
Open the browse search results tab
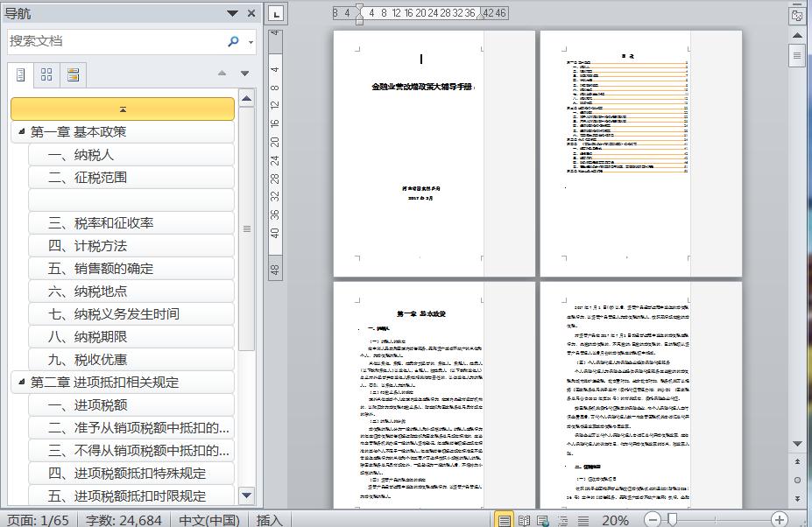73,75
